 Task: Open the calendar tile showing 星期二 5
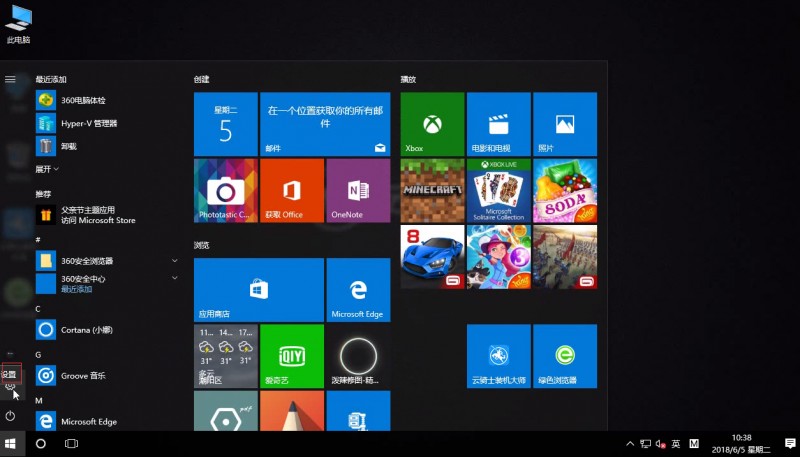coord(226,124)
